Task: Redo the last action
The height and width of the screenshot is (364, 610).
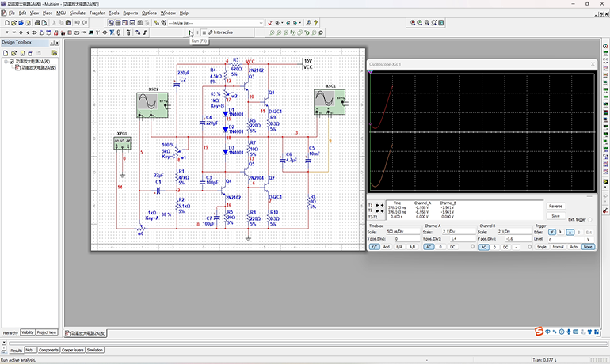Action: [85, 23]
